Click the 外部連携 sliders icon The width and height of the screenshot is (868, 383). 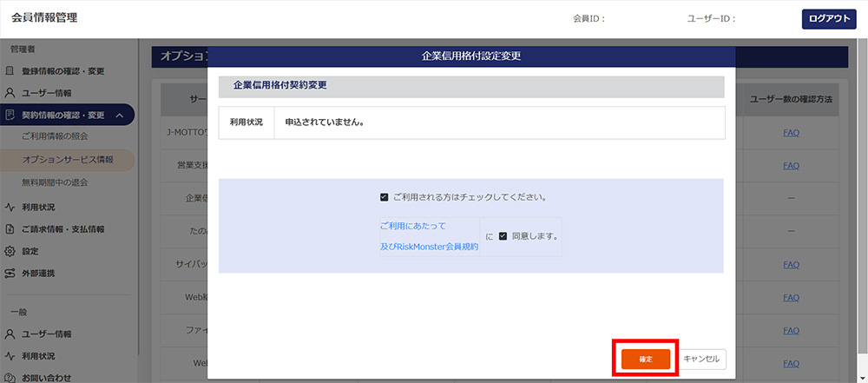[x=10, y=274]
